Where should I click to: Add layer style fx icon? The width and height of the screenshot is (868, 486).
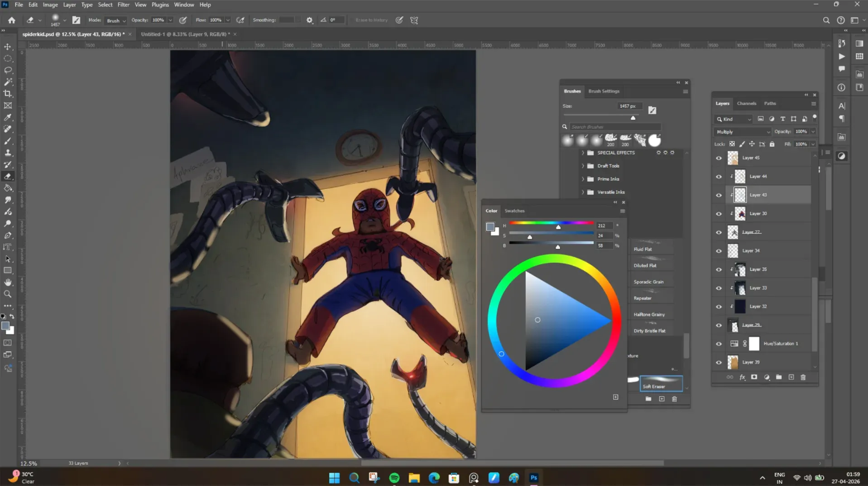pos(742,377)
